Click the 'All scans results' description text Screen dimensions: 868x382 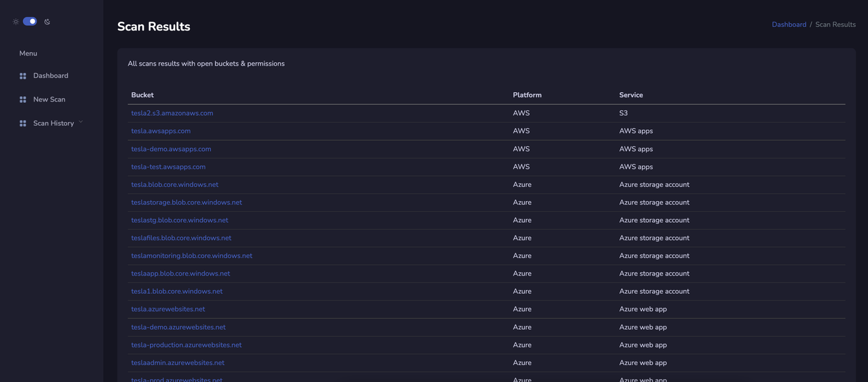206,64
